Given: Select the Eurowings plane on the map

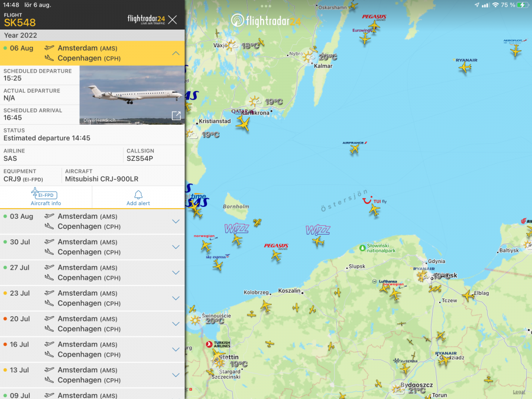Looking at the screenshot, I should coord(365,40).
